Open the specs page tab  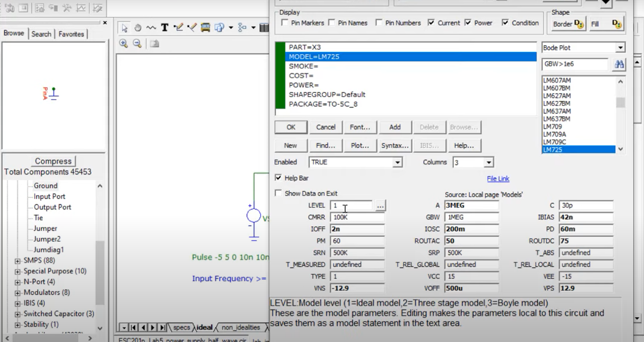181,327
